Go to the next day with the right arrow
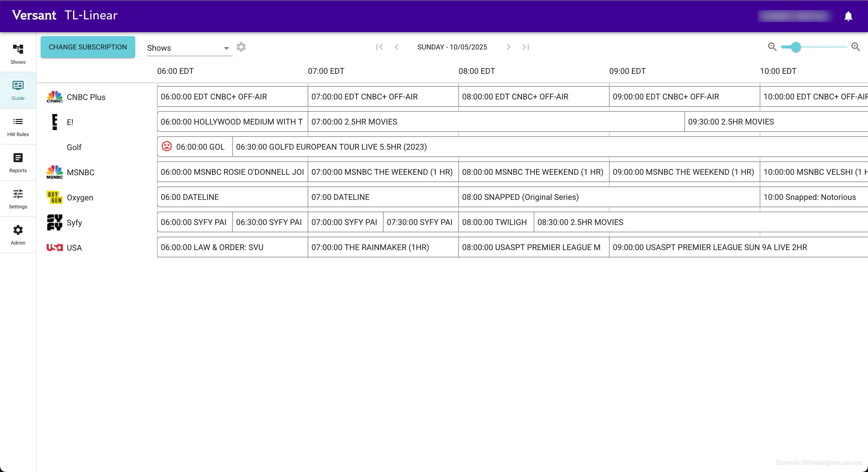 pyautogui.click(x=508, y=47)
